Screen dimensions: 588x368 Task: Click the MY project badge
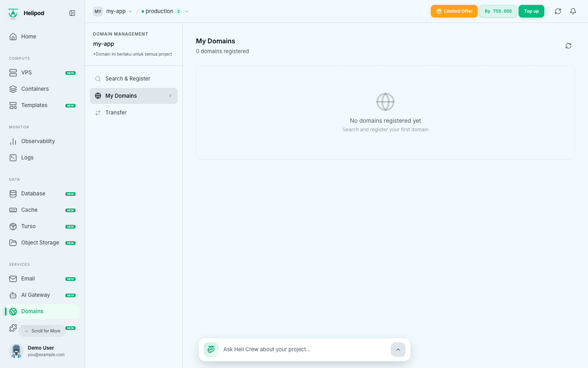tap(98, 11)
